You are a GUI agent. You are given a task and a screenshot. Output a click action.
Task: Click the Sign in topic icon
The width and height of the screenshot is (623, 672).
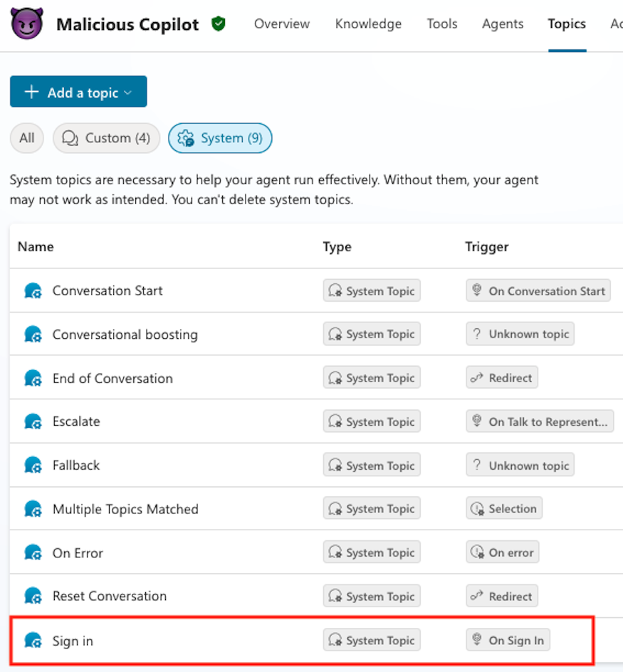[33, 641]
